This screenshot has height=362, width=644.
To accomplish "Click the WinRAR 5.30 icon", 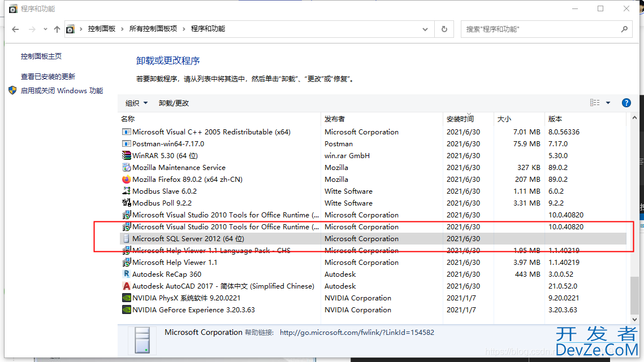I will click(127, 155).
